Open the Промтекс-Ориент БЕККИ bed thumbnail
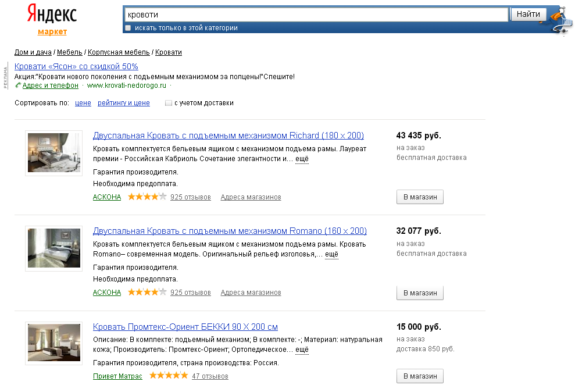Viewport: 575px width, 392px height. point(54,343)
